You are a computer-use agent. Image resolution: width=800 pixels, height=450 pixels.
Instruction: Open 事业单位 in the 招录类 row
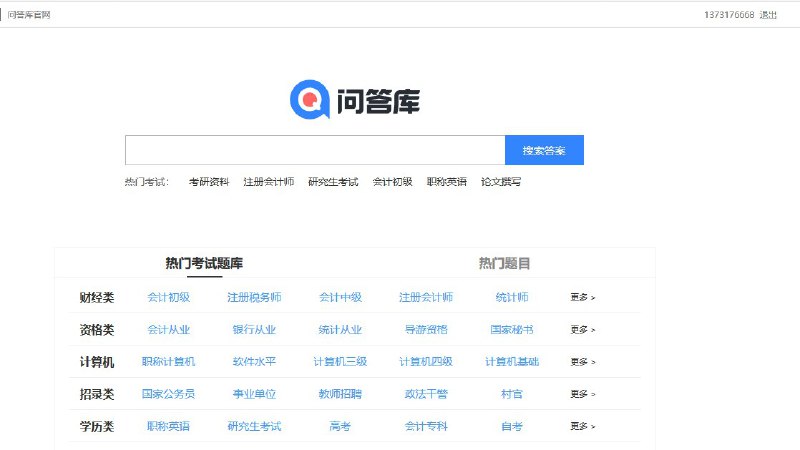point(254,394)
